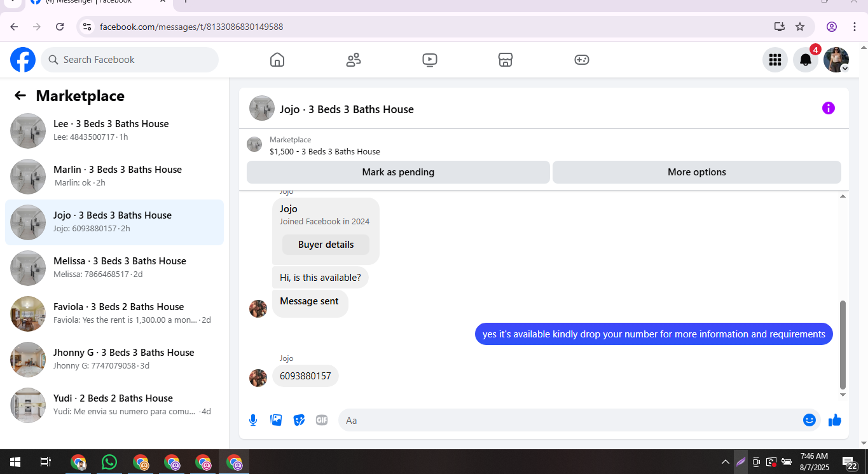Open the Chrome profile menu
The width and height of the screenshot is (868, 474).
832,27
